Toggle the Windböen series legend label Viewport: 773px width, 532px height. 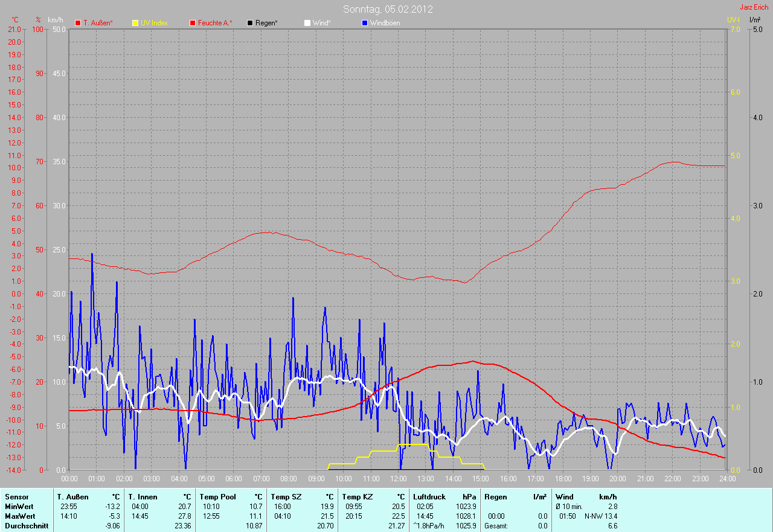pyautogui.click(x=385, y=23)
